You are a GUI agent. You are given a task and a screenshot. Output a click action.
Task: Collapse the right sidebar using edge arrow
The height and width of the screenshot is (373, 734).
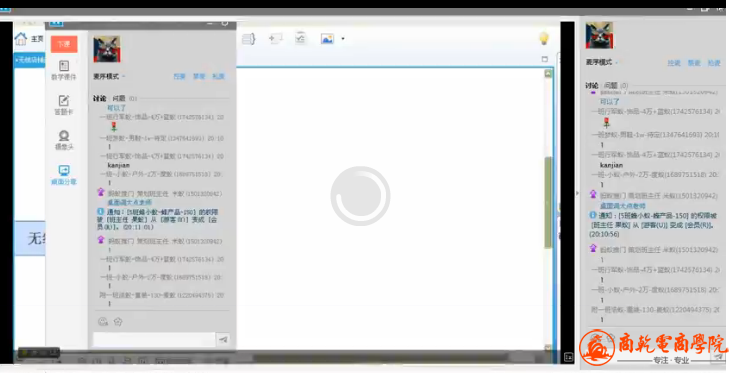[577, 193]
